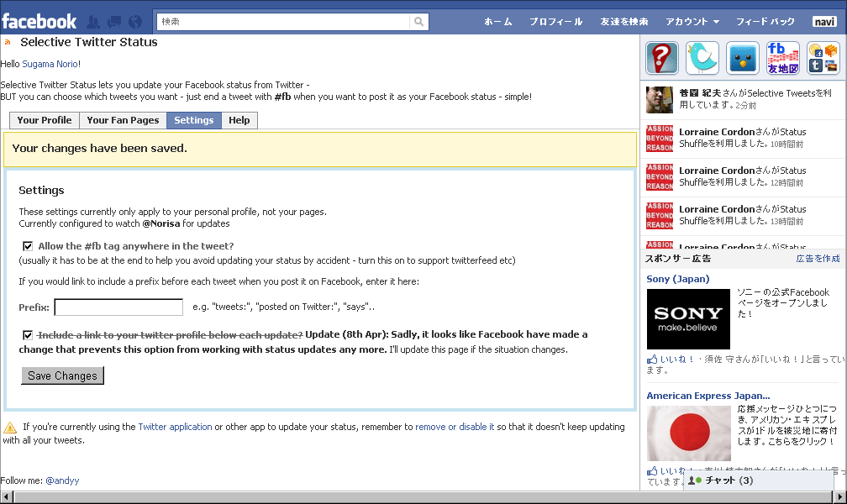Open American Express Japan ad link

coord(708,396)
